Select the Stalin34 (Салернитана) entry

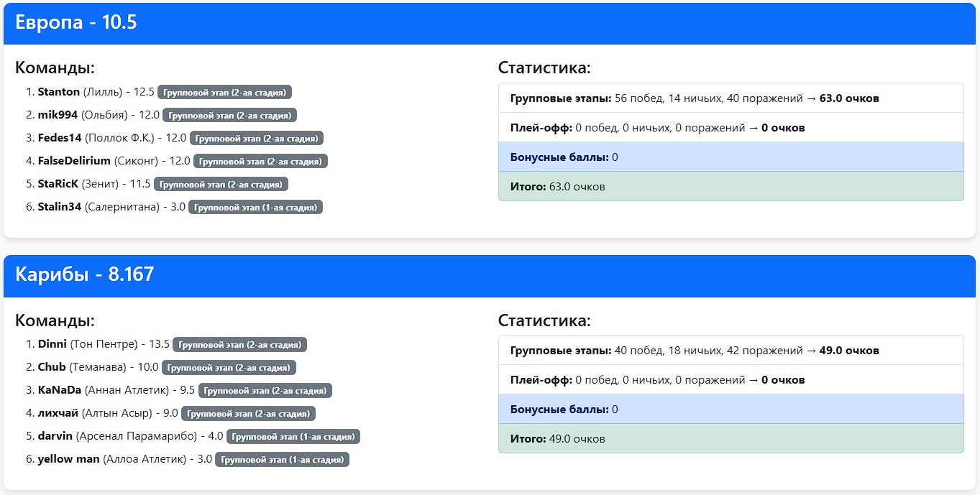point(175,207)
